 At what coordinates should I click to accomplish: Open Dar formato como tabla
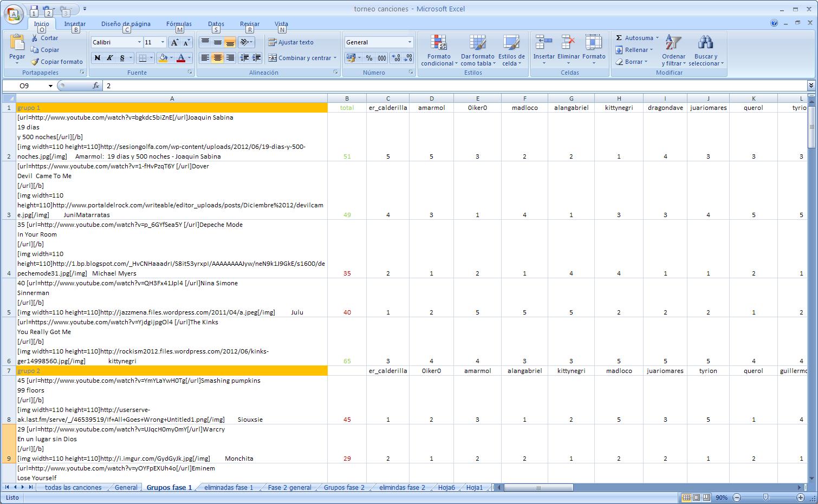tap(477, 50)
